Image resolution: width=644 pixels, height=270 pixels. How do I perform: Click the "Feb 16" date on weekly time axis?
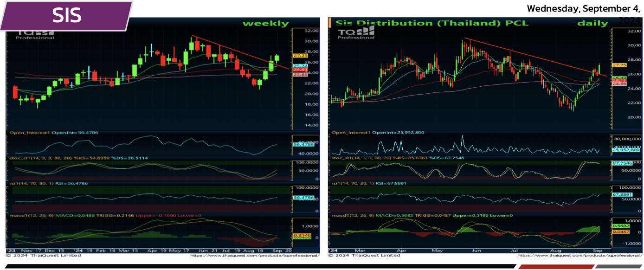105,251
